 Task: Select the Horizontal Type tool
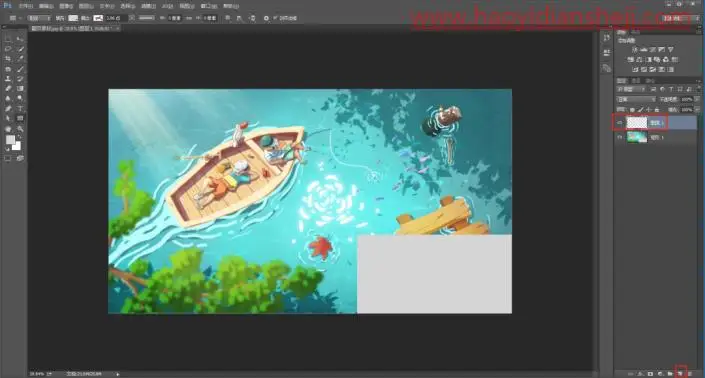tap(20, 109)
